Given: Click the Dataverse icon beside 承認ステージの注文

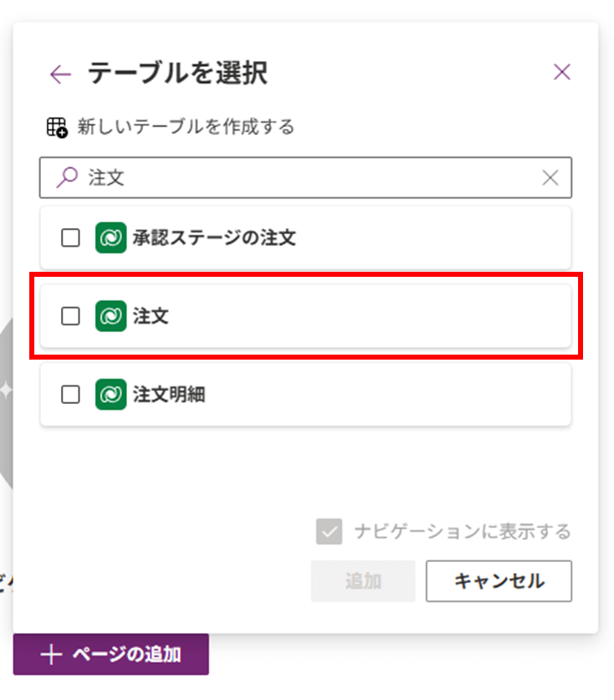Looking at the screenshot, I should pyautogui.click(x=110, y=238).
